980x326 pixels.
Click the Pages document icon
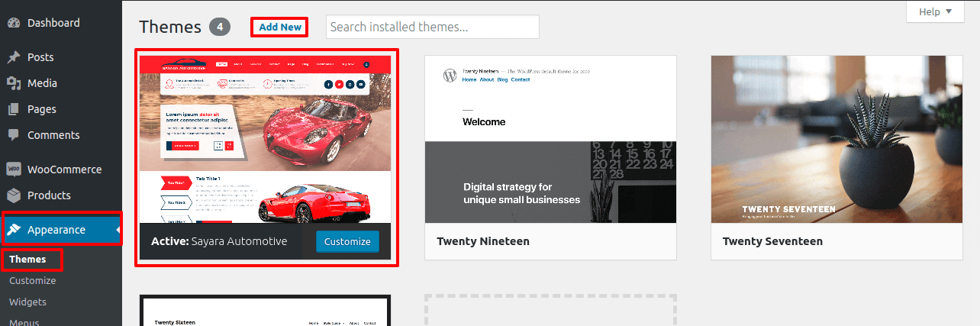point(13,109)
